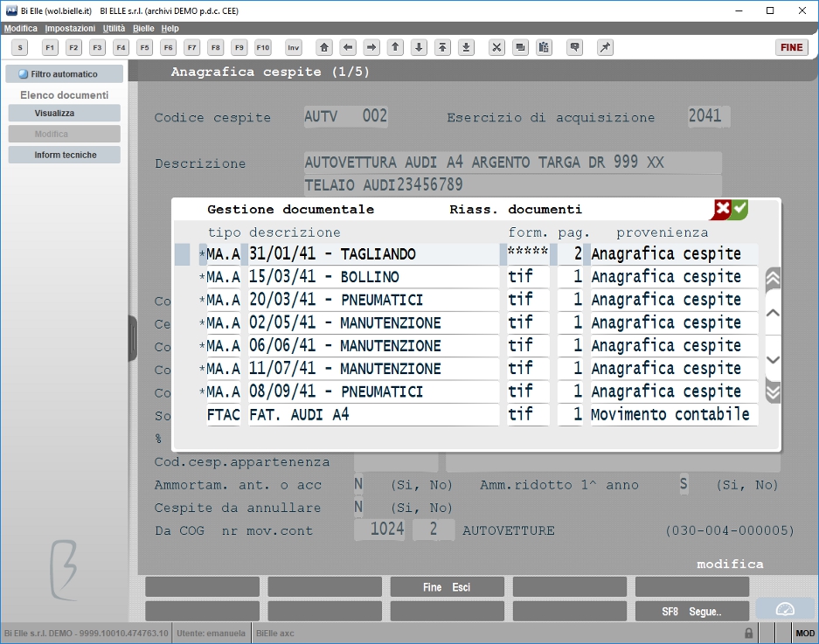
Task: Confirm dialog with green checkmark icon
Action: [739, 209]
